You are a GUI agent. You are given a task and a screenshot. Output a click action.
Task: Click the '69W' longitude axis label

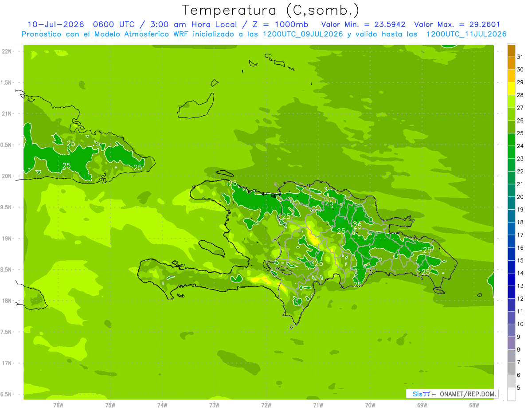(x=422, y=405)
